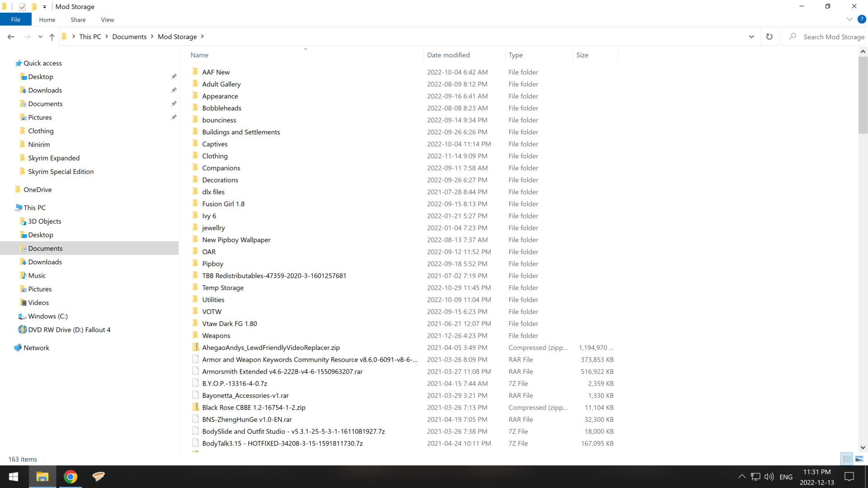This screenshot has height=488, width=868.
Task: Select the Temp Storage folder icon
Action: (195, 287)
